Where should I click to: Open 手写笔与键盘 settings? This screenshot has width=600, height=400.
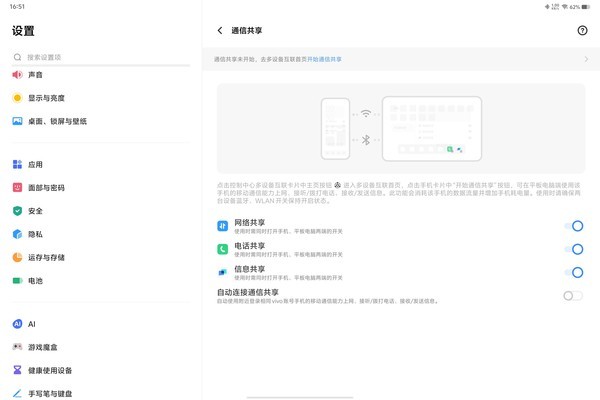click(101, 391)
